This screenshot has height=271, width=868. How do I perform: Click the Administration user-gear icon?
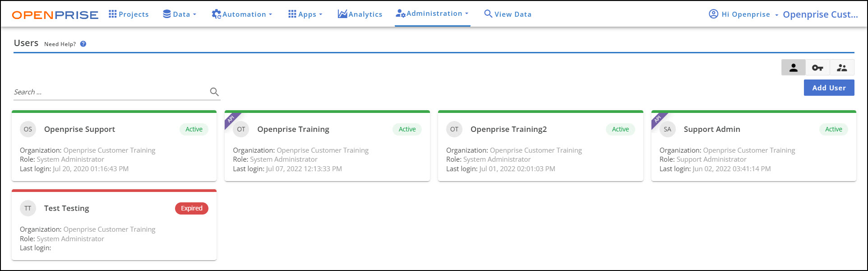point(400,14)
